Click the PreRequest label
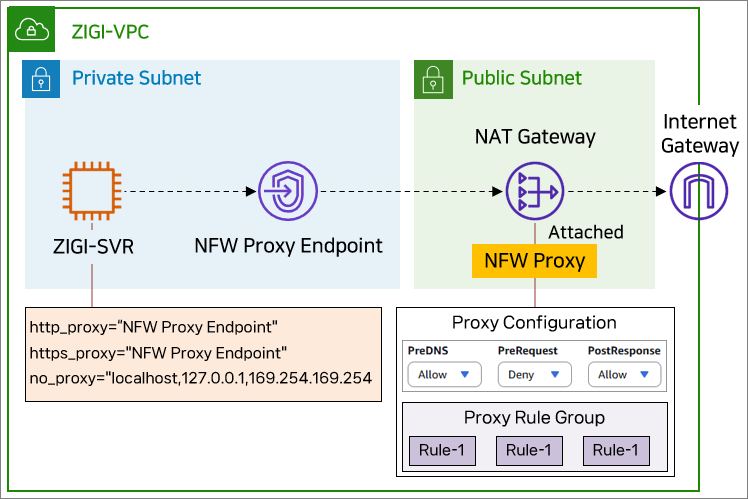 tap(528, 351)
